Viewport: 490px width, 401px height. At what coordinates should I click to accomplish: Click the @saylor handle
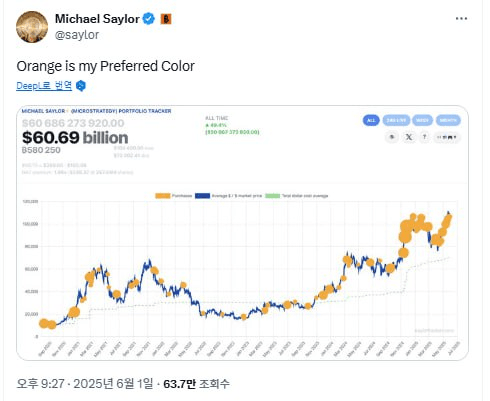pos(77,35)
